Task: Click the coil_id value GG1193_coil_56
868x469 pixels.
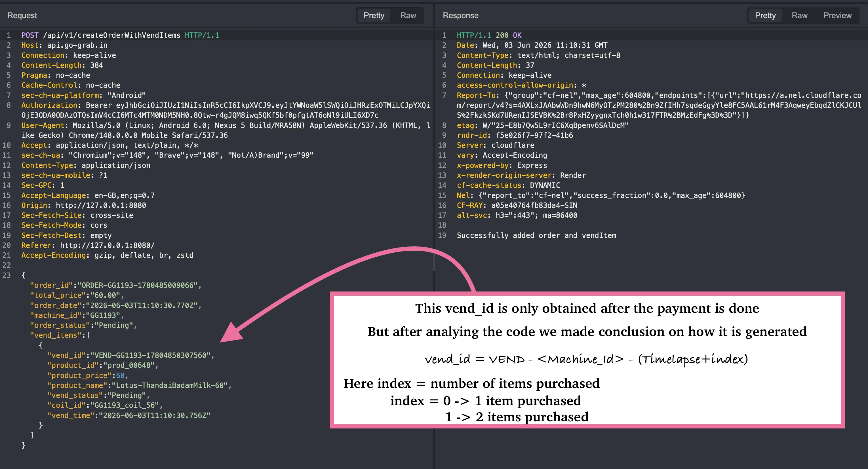Action: click(125, 405)
